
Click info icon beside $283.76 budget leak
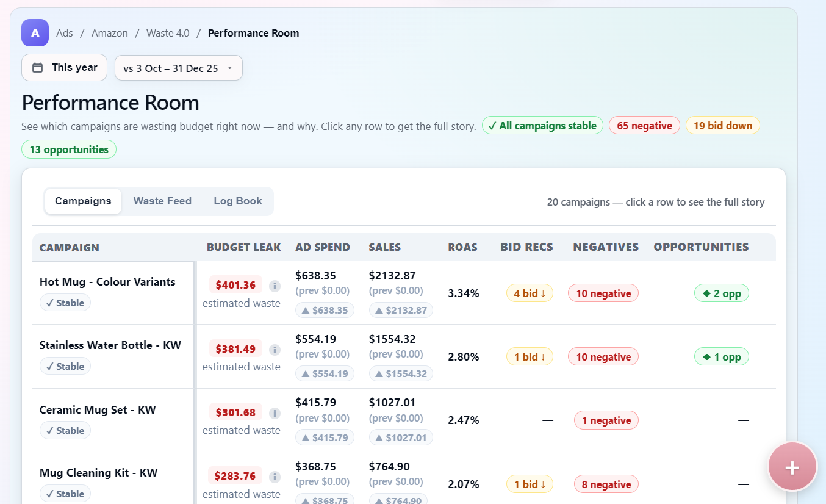[x=275, y=477]
